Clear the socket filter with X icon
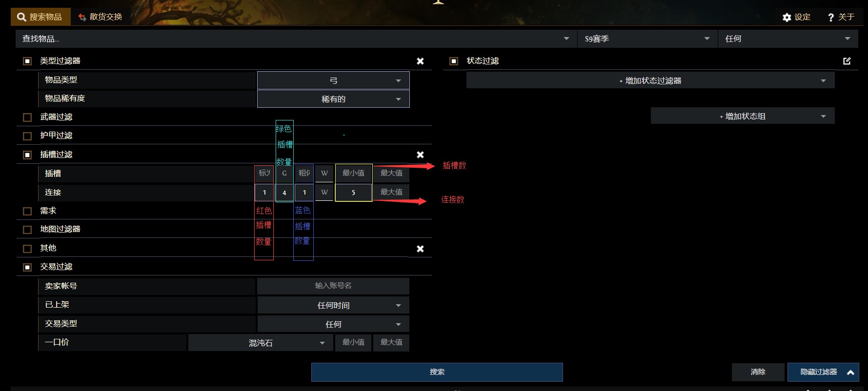868x391 pixels. tap(420, 155)
